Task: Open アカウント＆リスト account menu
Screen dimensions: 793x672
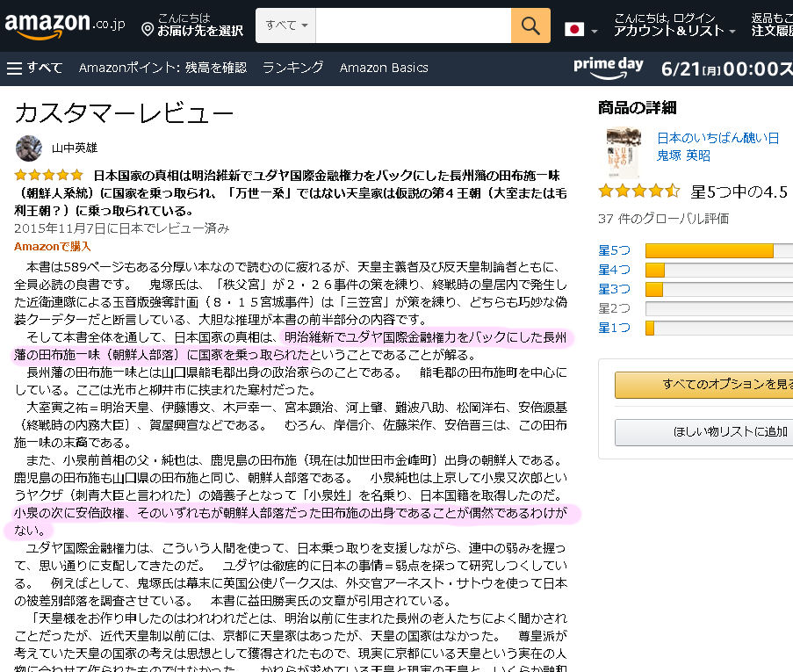Action: (x=674, y=25)
